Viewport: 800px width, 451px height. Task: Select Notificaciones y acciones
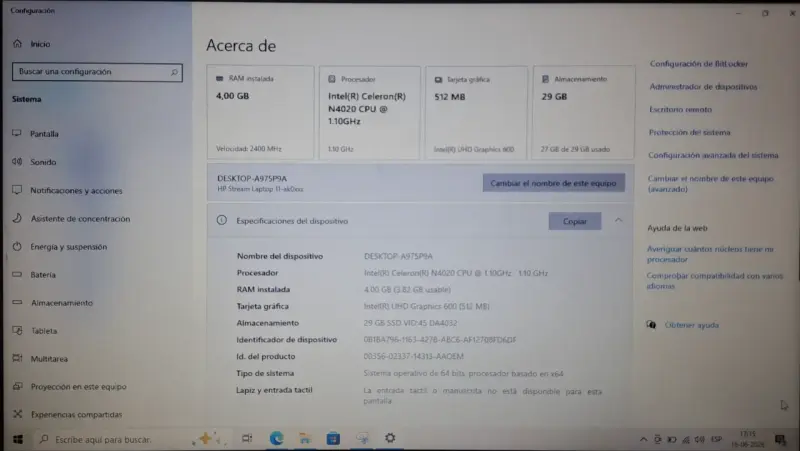[67, 190]
